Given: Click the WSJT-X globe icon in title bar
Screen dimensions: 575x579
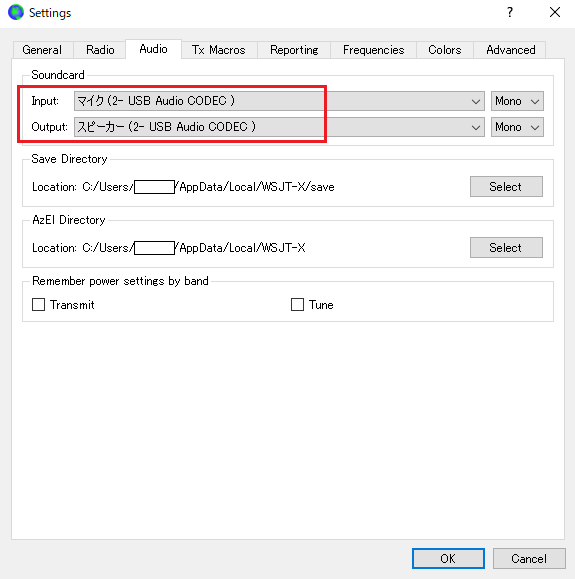Looking at the screenshot, I should 16,12.
